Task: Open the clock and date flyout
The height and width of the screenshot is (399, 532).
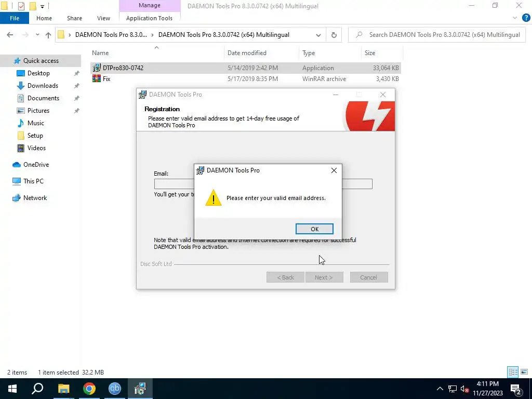Action: point(487,389)
